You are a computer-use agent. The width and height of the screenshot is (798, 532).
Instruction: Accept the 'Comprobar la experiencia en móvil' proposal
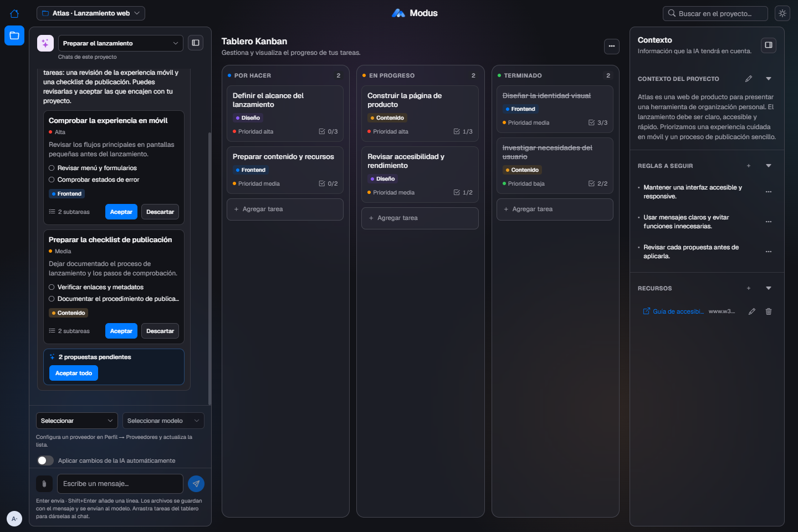(x=121, y=212)
